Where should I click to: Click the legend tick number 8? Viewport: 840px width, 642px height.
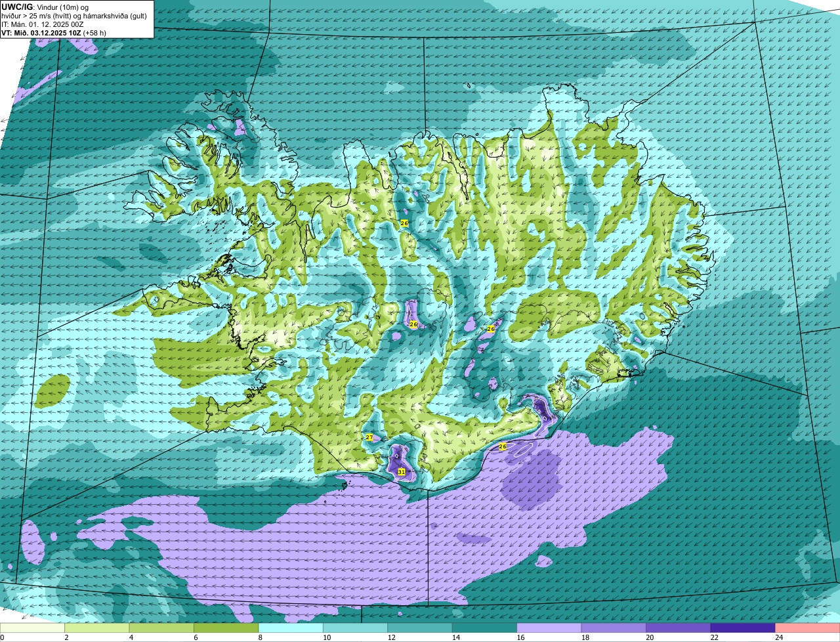point(260,637)
